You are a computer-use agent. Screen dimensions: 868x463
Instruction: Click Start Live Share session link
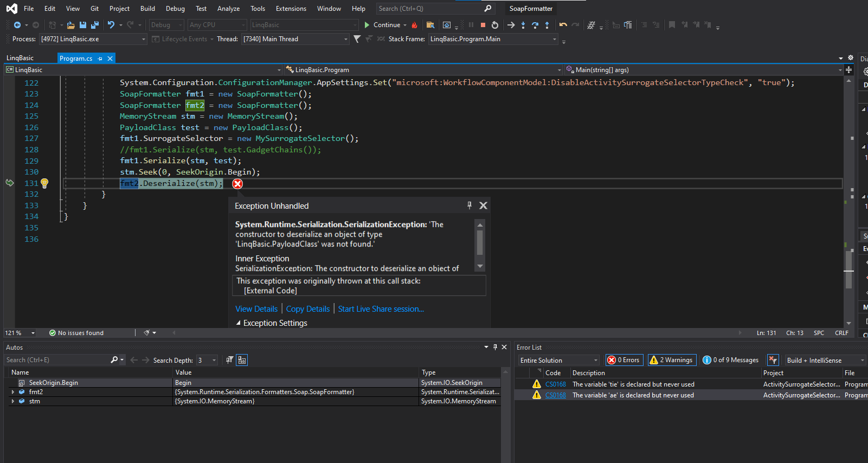click(381, 309)
